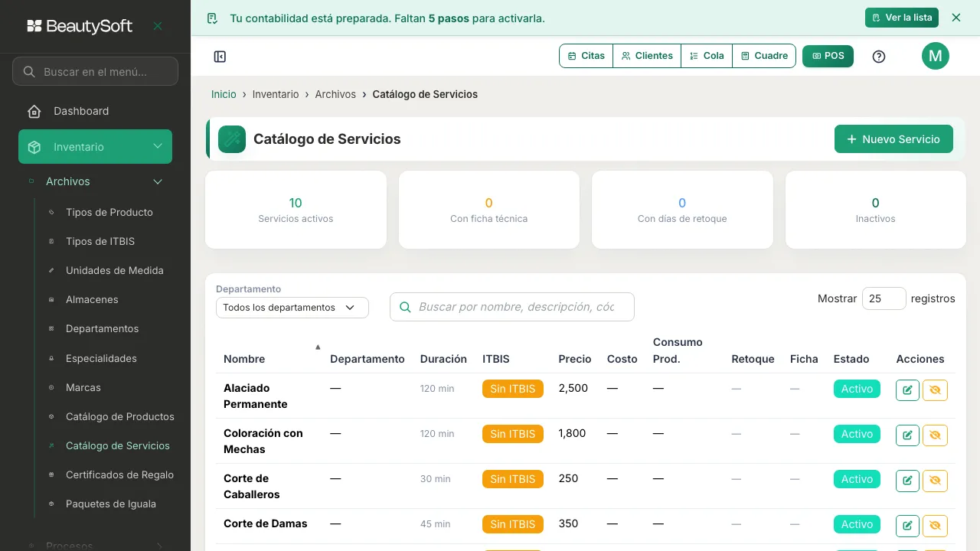Dismiss the accounting banner with X
This screenshot has width=980, height=551.
(955, 18)
